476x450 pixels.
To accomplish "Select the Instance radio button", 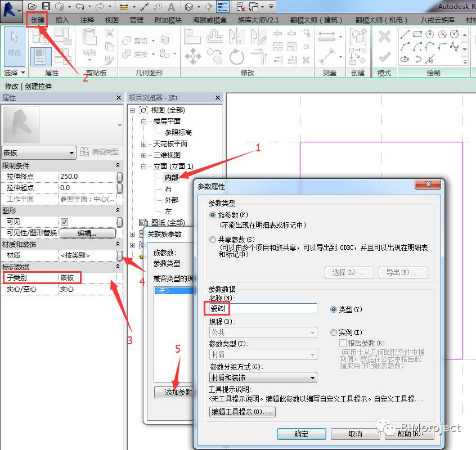I will click(x=333, y=332).
